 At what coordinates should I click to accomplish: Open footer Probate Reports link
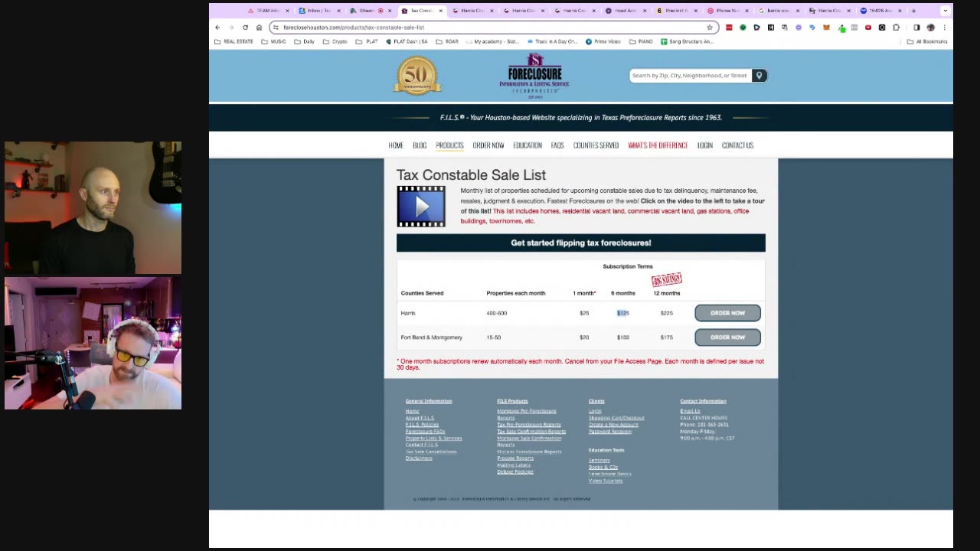515,458
